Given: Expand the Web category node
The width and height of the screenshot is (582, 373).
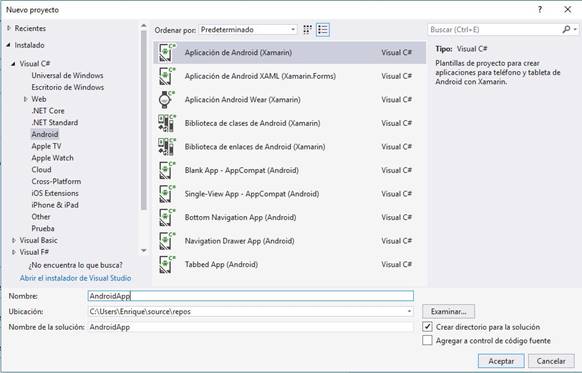Looking at the screenshot, I should (26, 99).
